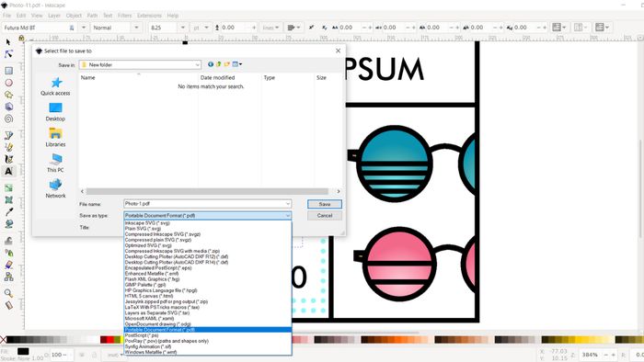This screenshot has height=362, width=644.
Task: Open the font size dropdown arrow
Action: coord(183,28)
